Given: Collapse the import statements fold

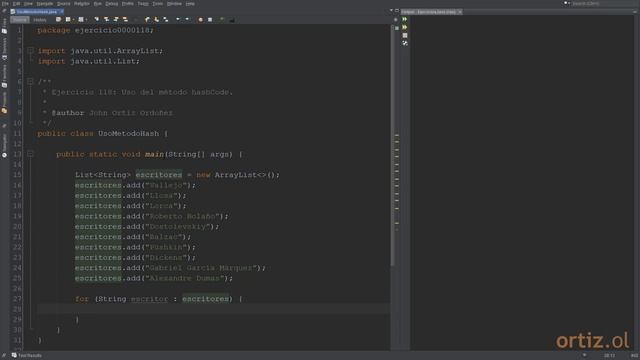Looking at the screenshot, I should pos(30,51).
